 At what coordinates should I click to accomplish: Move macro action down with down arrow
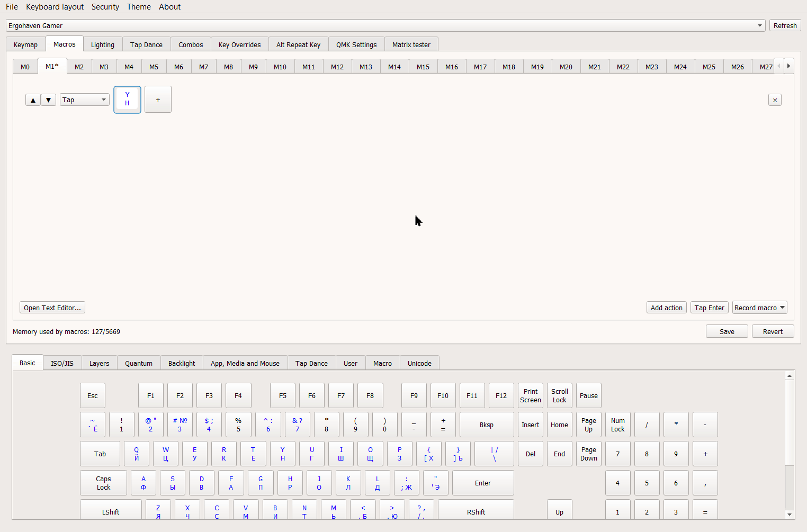click(48, 100)
